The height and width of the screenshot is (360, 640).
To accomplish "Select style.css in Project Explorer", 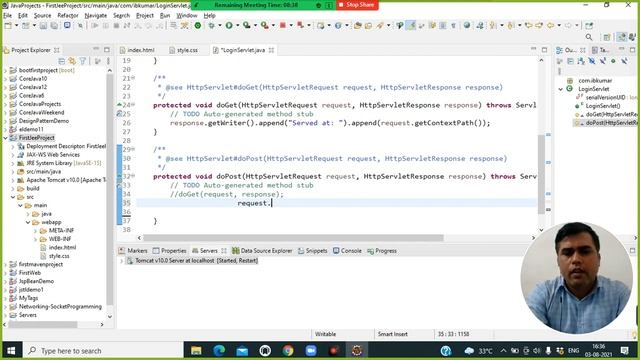I will [55, 256].
